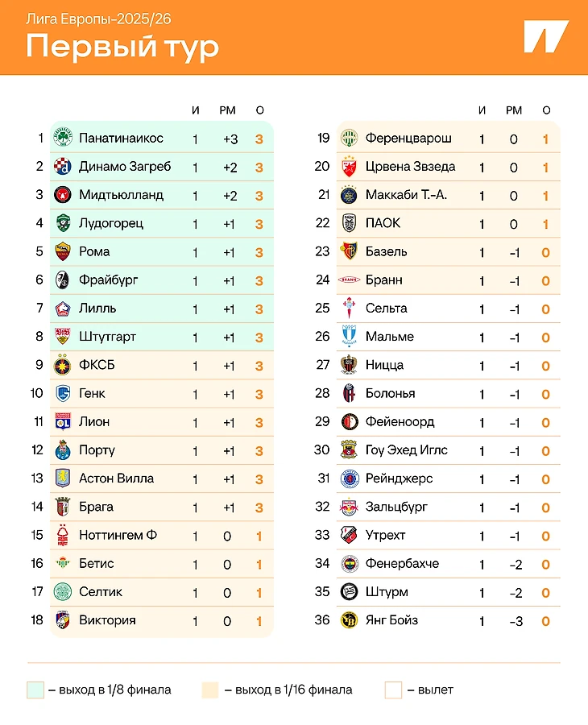Click the white elimination legend swatch
The width and height of the screenshot is (588, 725).
tap(393, 690)
